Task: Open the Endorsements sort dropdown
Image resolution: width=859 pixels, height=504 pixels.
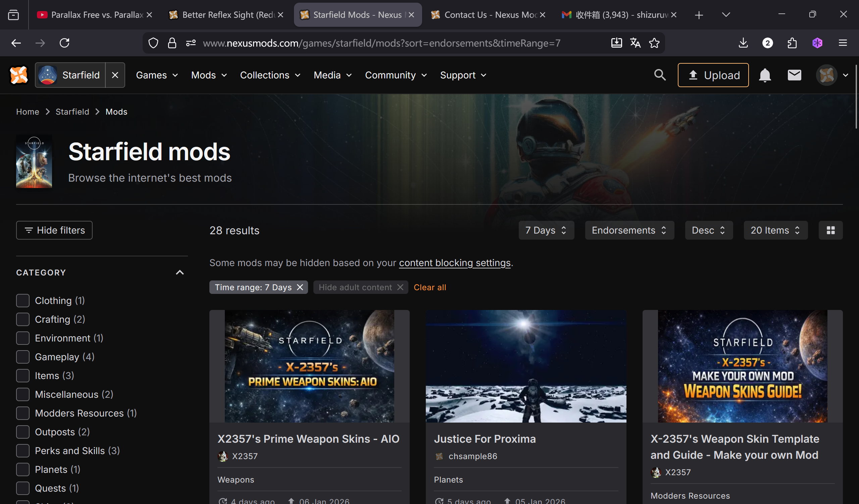Action: (629, 230)
